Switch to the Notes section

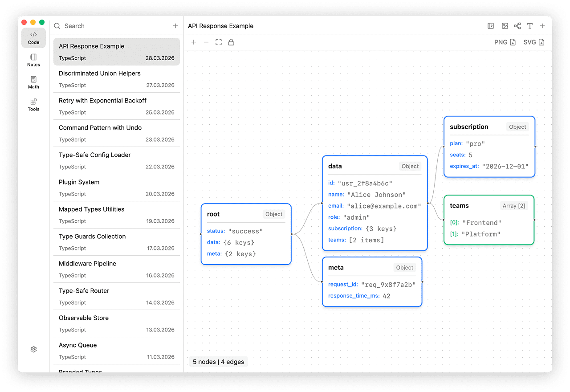pyautogui.click(x=33, y=60)
